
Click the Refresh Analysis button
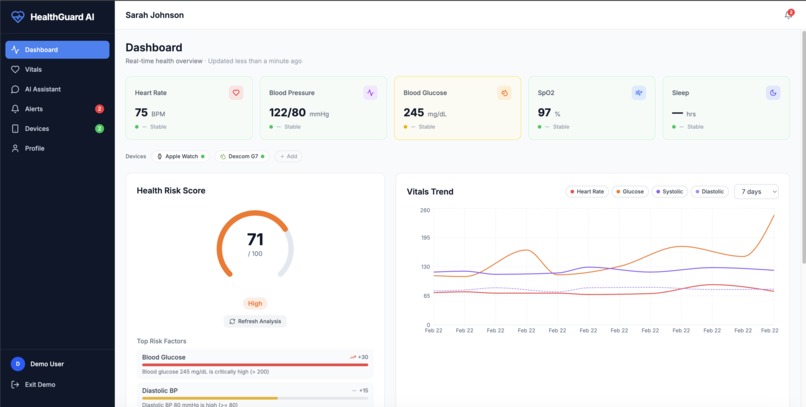(255, 321)
